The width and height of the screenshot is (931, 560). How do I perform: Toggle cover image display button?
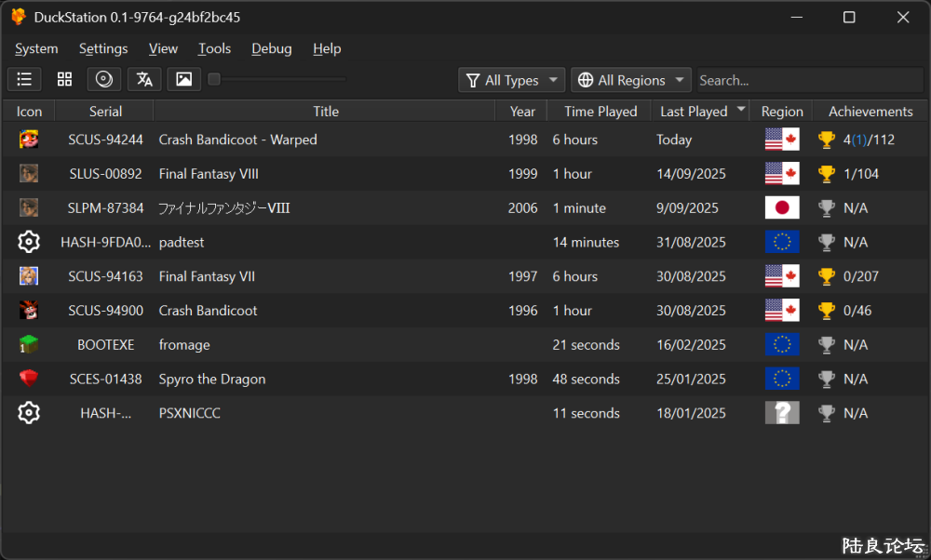184,80
